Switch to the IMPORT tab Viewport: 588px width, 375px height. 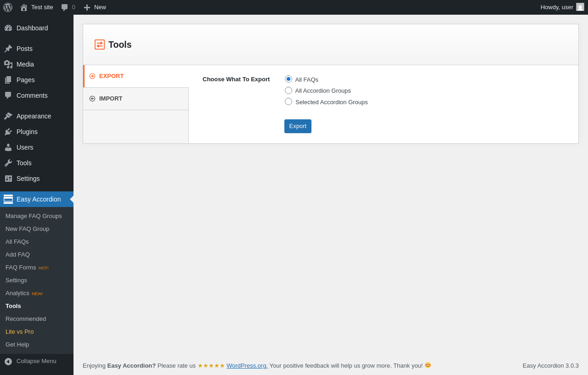click(136, 99)
